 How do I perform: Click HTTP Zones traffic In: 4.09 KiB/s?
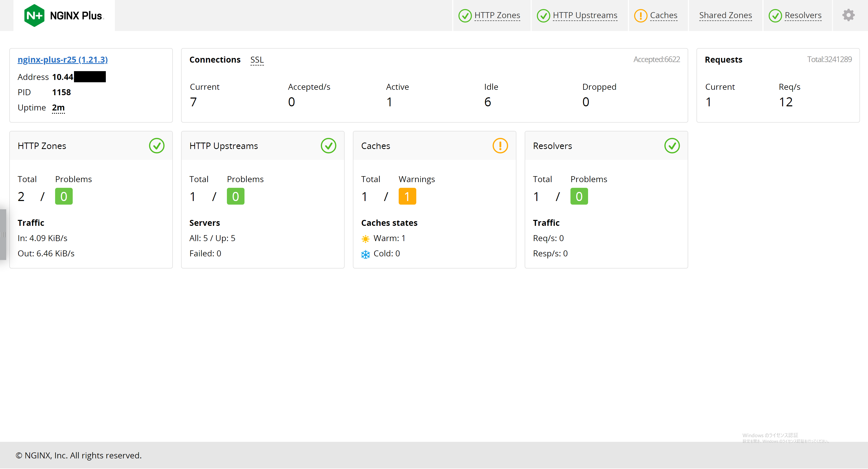[42, 239]
